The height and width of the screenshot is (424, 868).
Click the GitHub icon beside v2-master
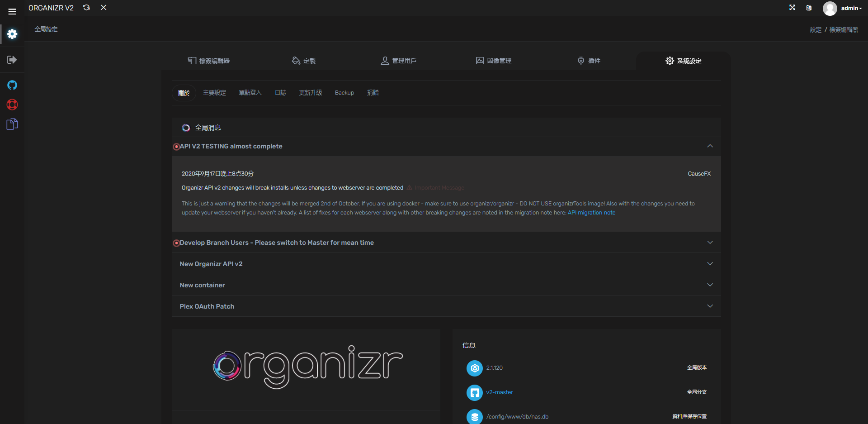coord(475,393)
